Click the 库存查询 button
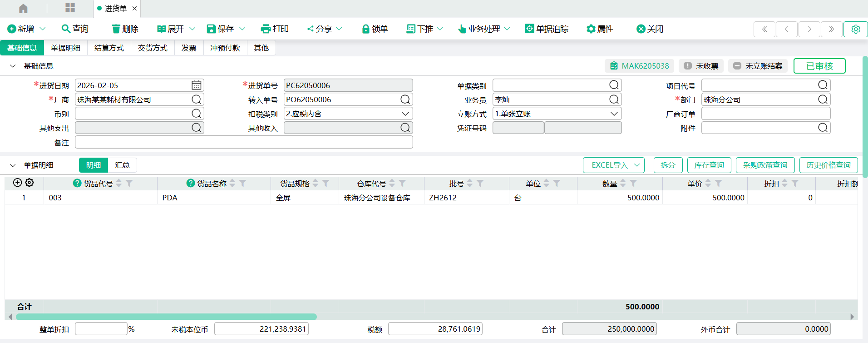This screenshot has width=868, height=343. click(709, 165)
